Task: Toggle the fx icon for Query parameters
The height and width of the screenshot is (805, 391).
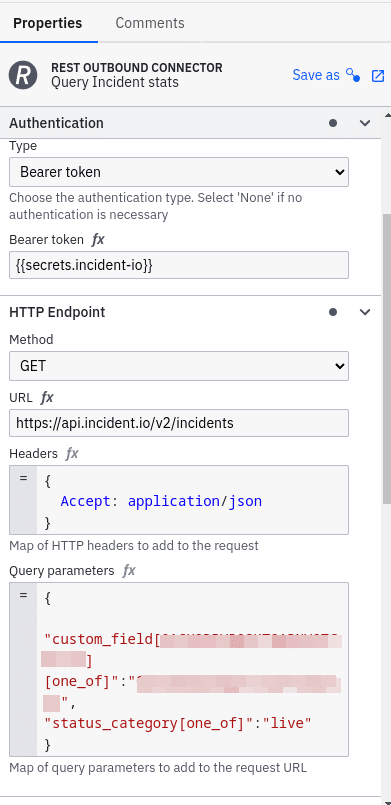Action: (129, 571)
